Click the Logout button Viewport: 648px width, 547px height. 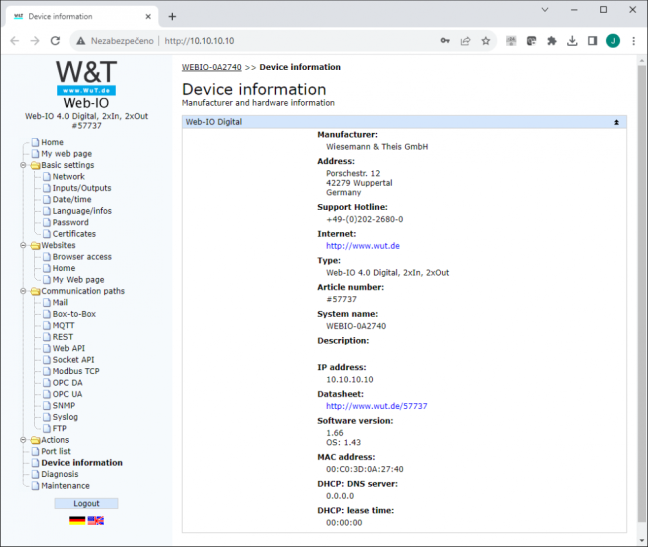coord(86,503)
